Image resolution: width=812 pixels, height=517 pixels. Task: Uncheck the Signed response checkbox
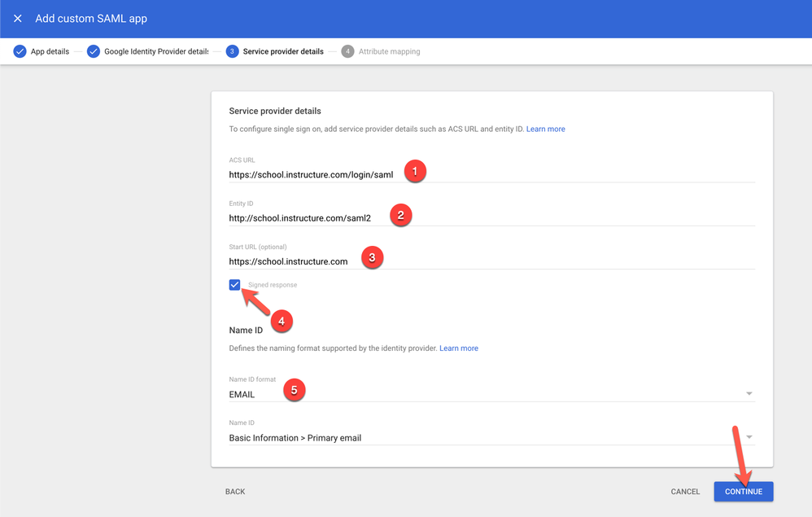(x=234, y=285)
